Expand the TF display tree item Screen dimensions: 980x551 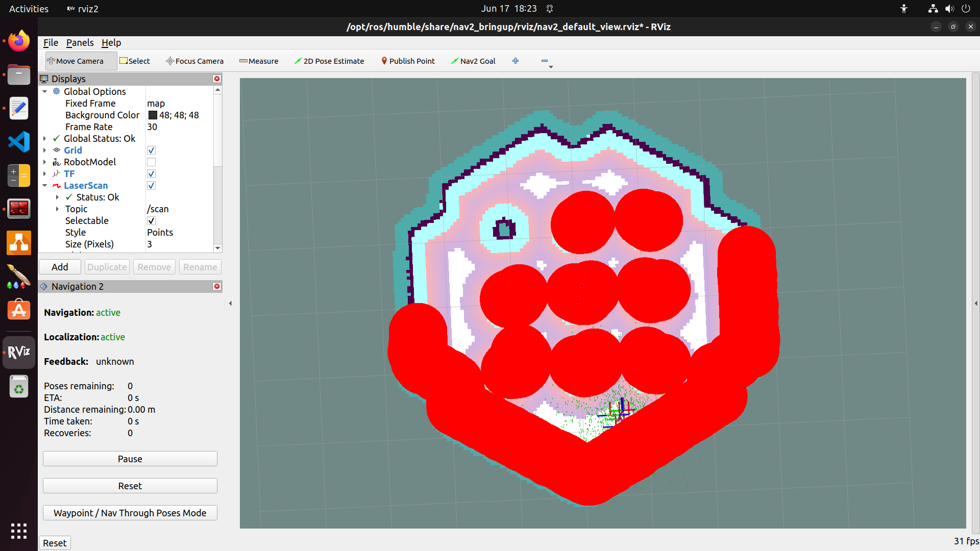click(x=45, y=173)
